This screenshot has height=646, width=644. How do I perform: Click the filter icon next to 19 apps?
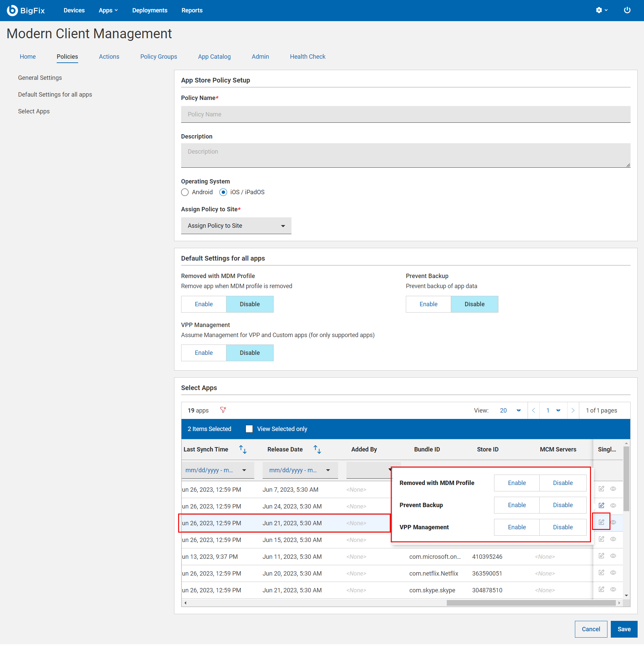[224, 410]
